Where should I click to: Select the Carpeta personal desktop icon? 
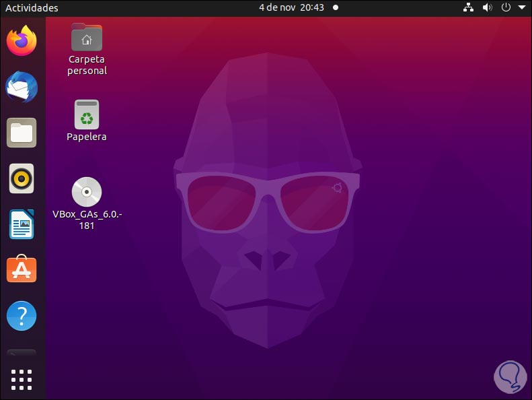(87, 50)
